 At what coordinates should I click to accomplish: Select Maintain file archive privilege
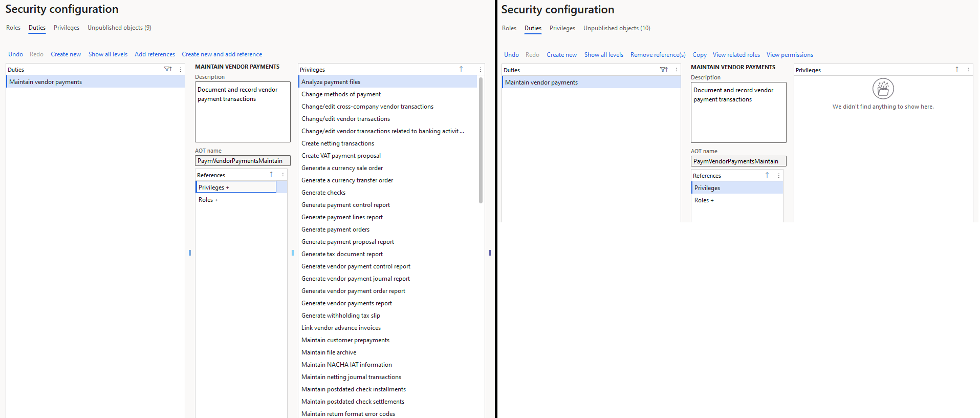(x=387, y=352)
